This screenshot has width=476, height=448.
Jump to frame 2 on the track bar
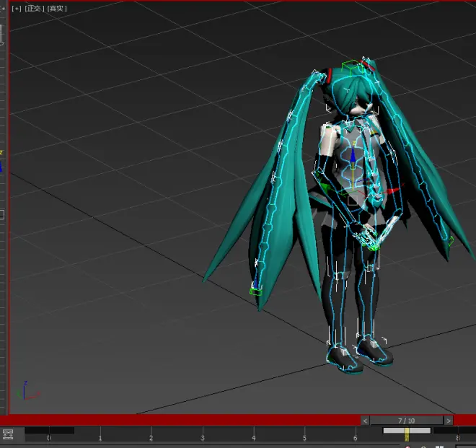[151, 438]
